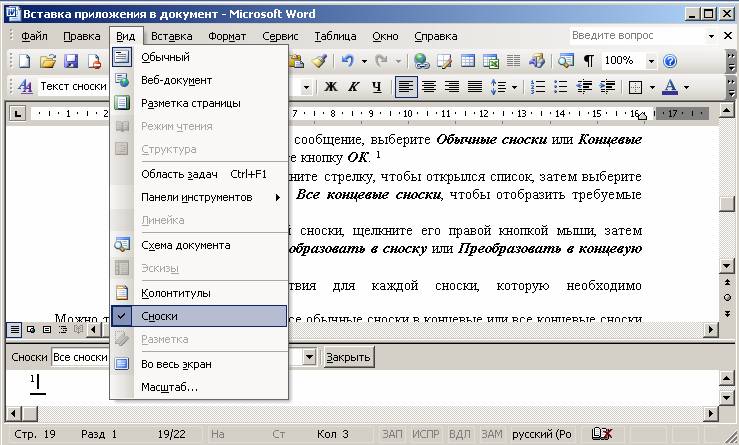The height and width of the screenshot is (445, 739).
Task: Open Колонтитулы from the menu
Action: coord(199,293)
